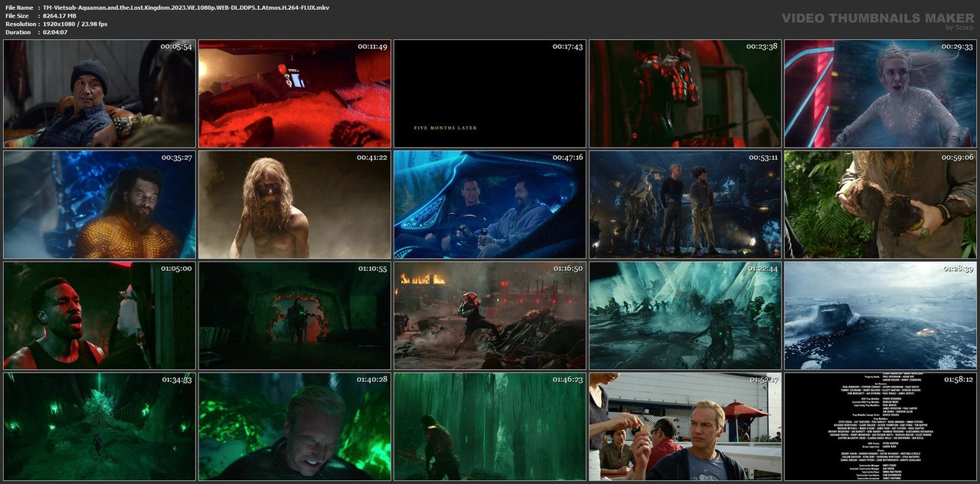Click the 'FIVE MONTHS LATER' caption text

point(445,128)
